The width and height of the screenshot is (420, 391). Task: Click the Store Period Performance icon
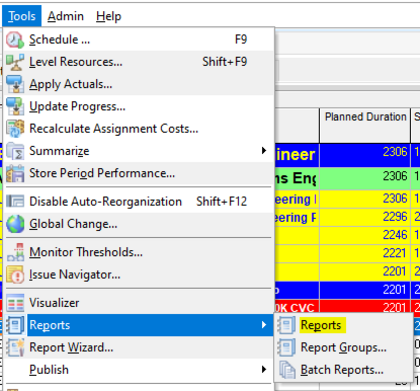pyautogui.click(x=15, y=173)
